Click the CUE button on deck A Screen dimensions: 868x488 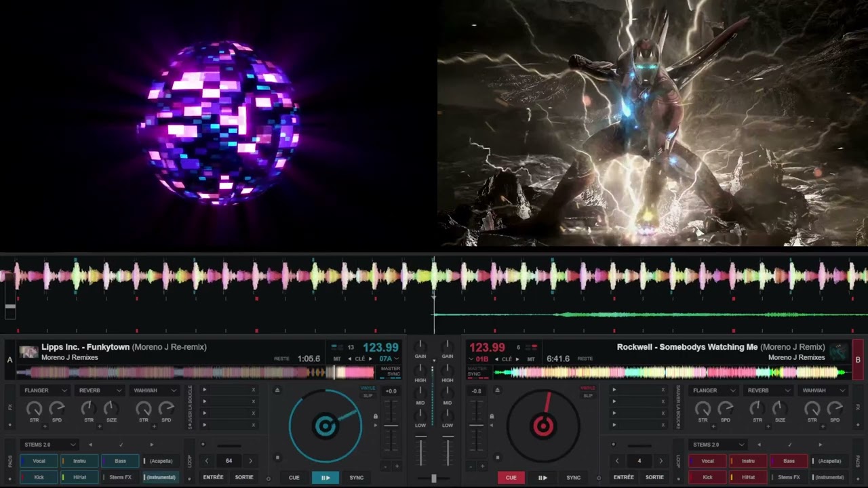click(x=294, y=477)
